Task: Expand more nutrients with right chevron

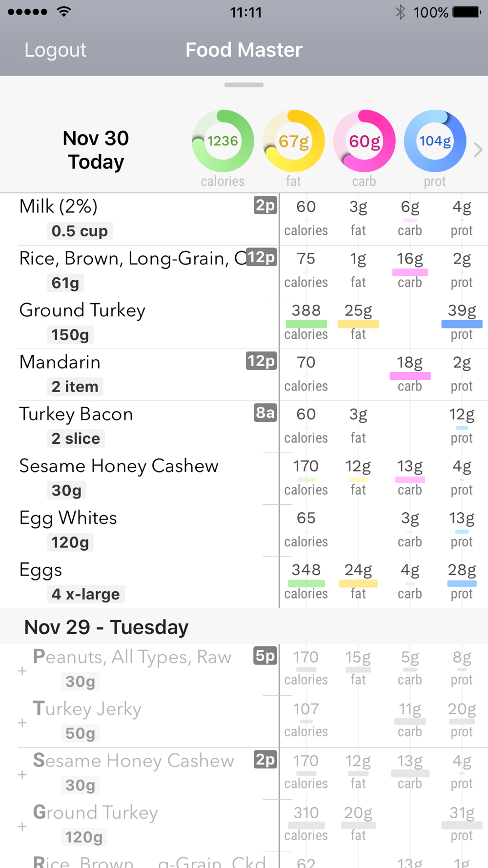Action: pos(478,150)
